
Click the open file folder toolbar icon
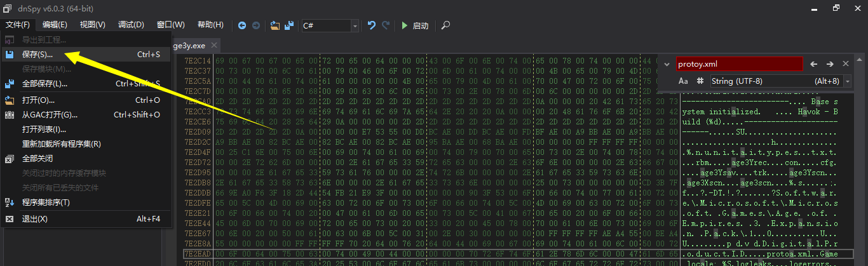[x=275, y=25]
